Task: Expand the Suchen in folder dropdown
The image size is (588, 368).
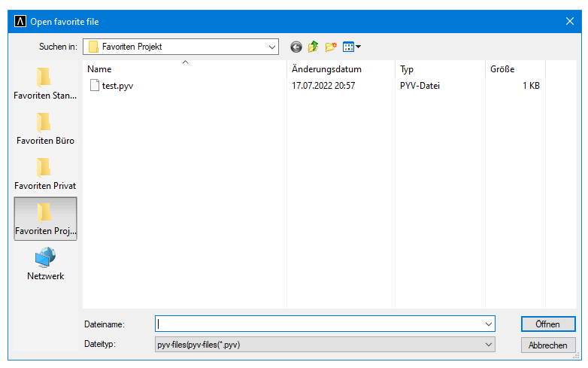Action: [272, 47]
